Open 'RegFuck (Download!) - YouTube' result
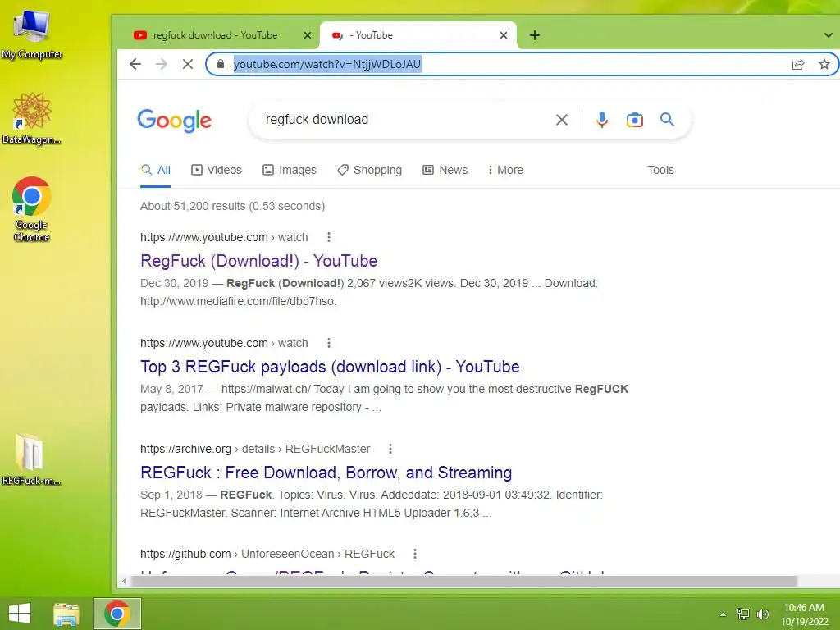The width and height of the screenshot is (840, 630). coord(258,261)
